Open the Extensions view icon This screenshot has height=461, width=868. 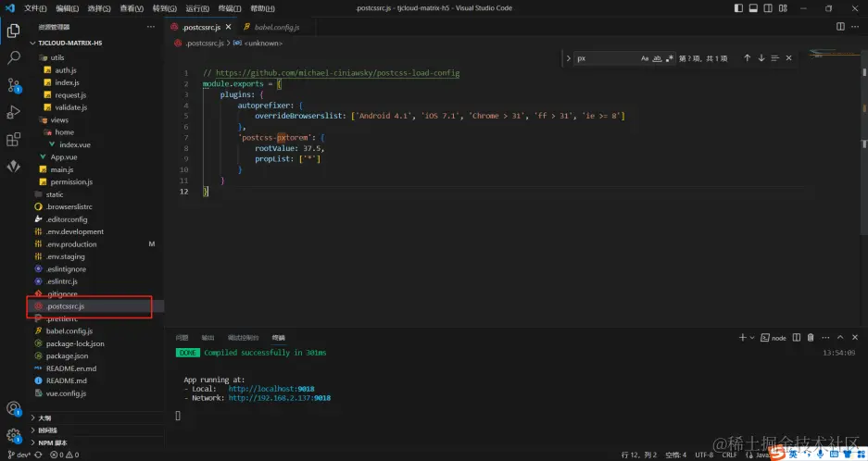click(14, 140)
